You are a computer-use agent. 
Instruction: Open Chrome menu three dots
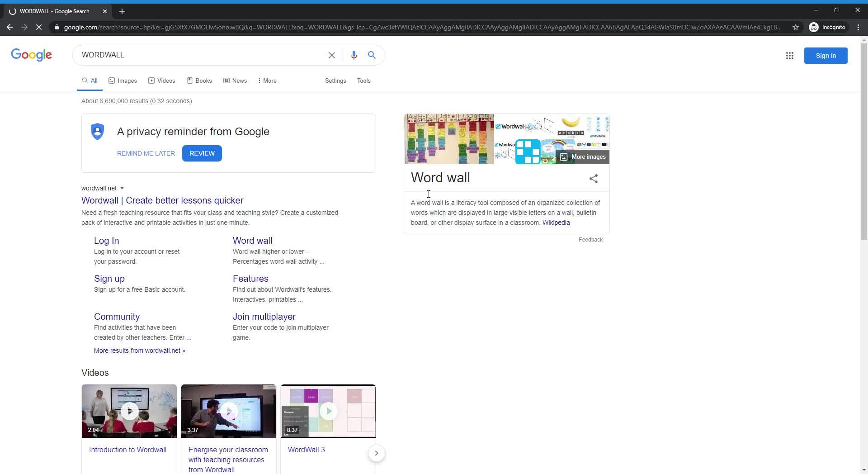tap(859, 27)
